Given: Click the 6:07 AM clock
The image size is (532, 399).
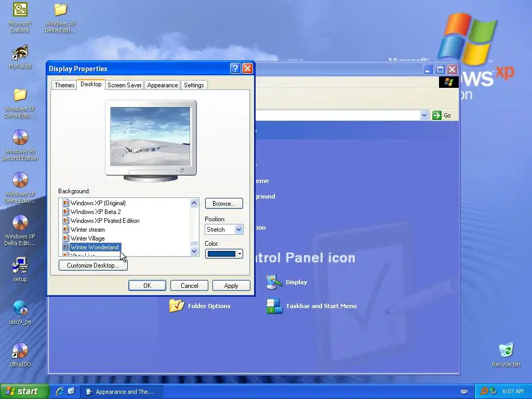Looking at the screenshot, I should point(513,391).
